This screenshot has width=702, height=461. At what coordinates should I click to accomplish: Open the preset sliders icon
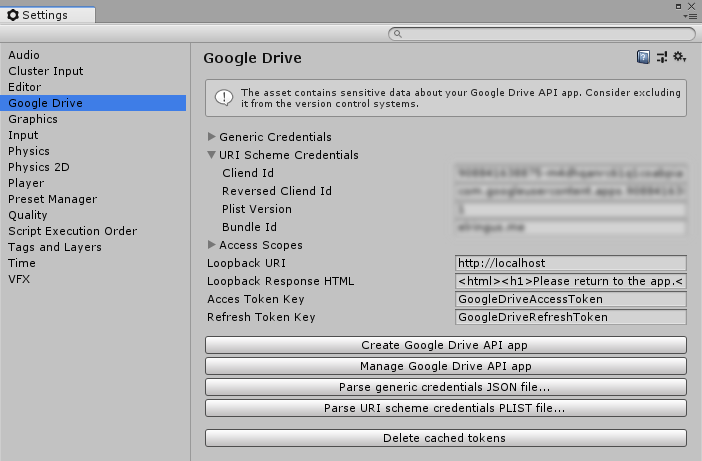[662, 57]
